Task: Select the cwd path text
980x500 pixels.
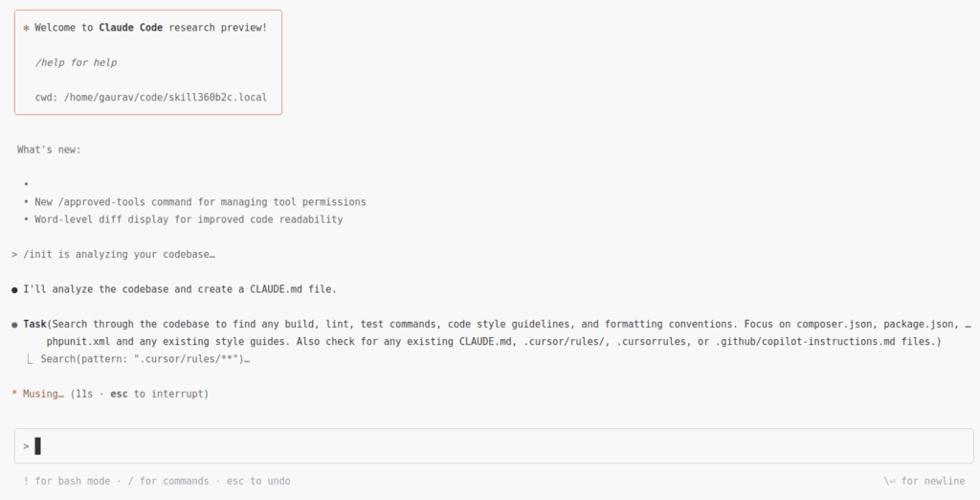Action: 165,98
